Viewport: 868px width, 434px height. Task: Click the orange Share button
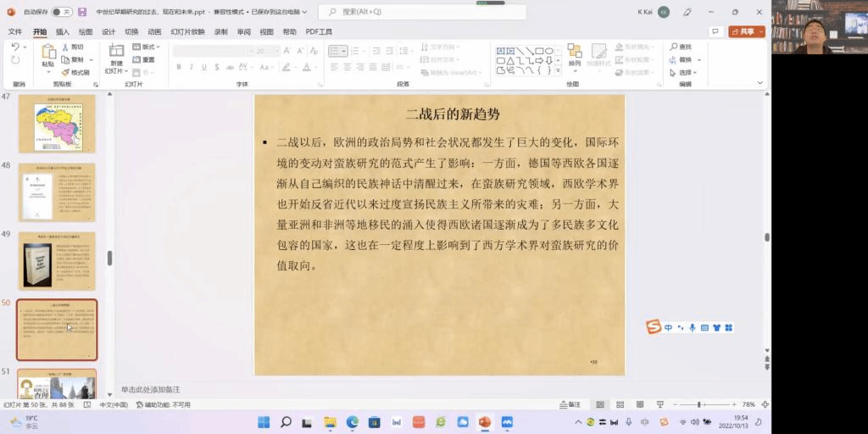pyautogui.click(x=746, y=31)
